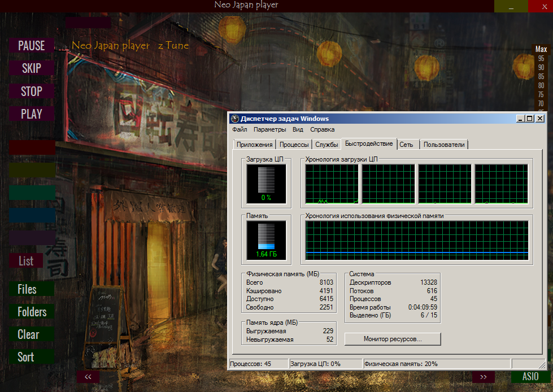Switch to the Службы tab

click(x=326, y=145)
